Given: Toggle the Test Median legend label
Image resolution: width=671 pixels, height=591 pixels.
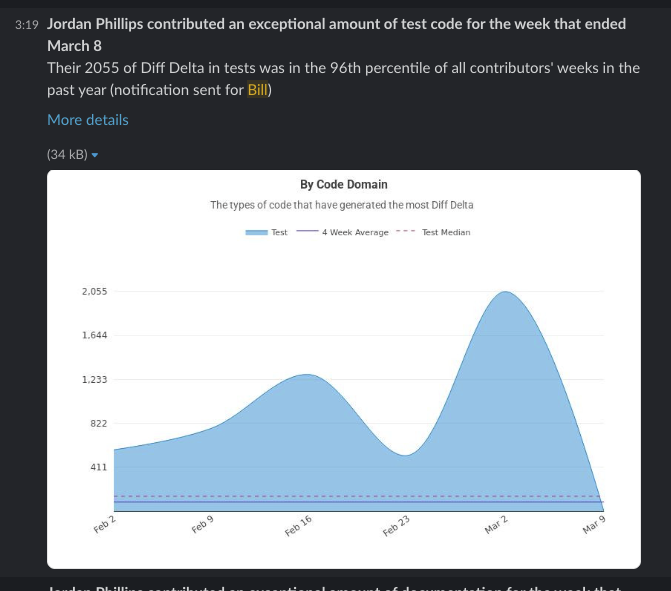Looking at the screenshot, I should tap(446, 232).
